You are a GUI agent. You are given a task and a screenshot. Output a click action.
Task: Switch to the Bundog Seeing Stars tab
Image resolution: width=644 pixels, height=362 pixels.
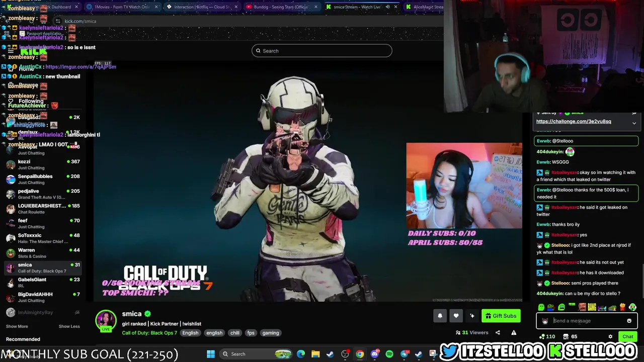(282, 7)
